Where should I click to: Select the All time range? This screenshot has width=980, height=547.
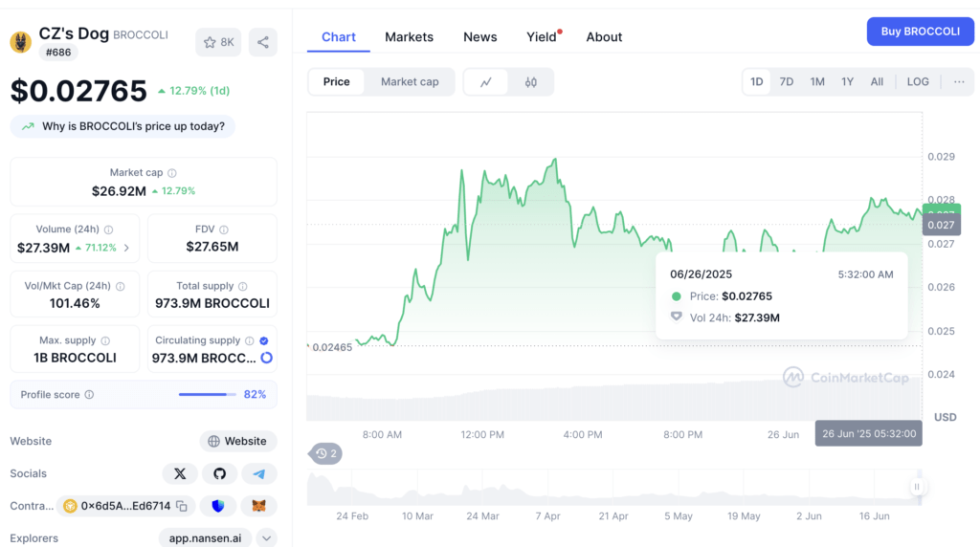click(877, 82)
